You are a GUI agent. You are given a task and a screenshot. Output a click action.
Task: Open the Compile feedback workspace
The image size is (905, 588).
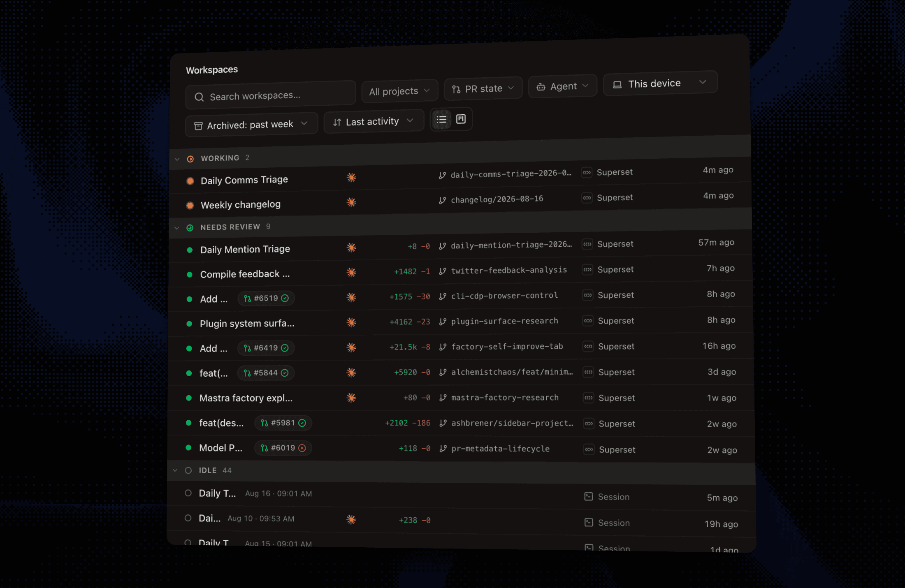pyautogui.click(x=245, y=274)
